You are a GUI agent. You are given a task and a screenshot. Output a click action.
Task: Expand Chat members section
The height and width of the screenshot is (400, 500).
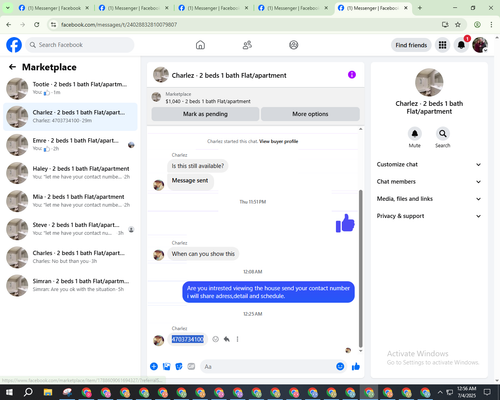point(429,182)
